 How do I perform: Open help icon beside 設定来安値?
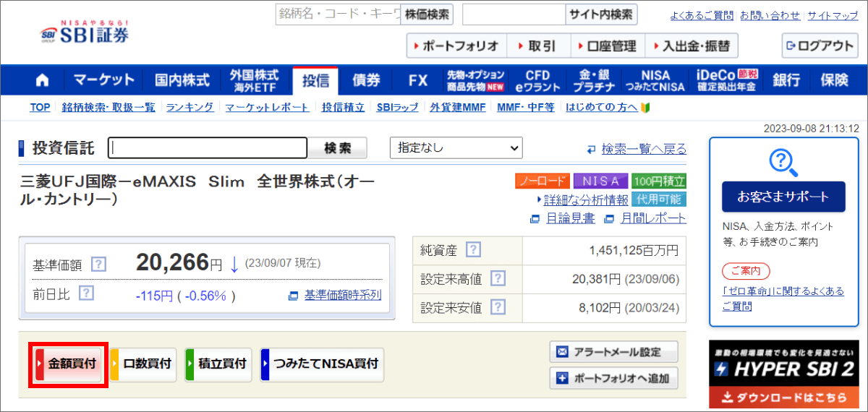[x=497, y=307]
